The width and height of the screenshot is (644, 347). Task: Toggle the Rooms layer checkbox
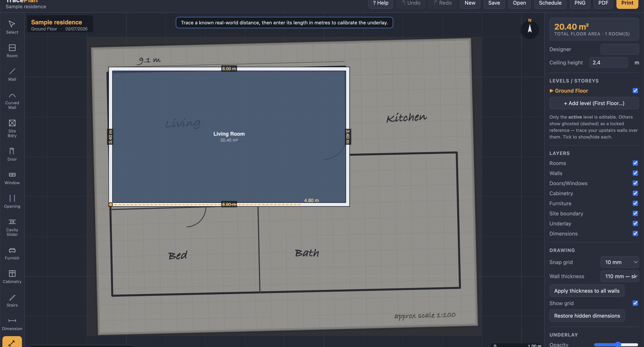pyautogui.click(x=635, y=163)
